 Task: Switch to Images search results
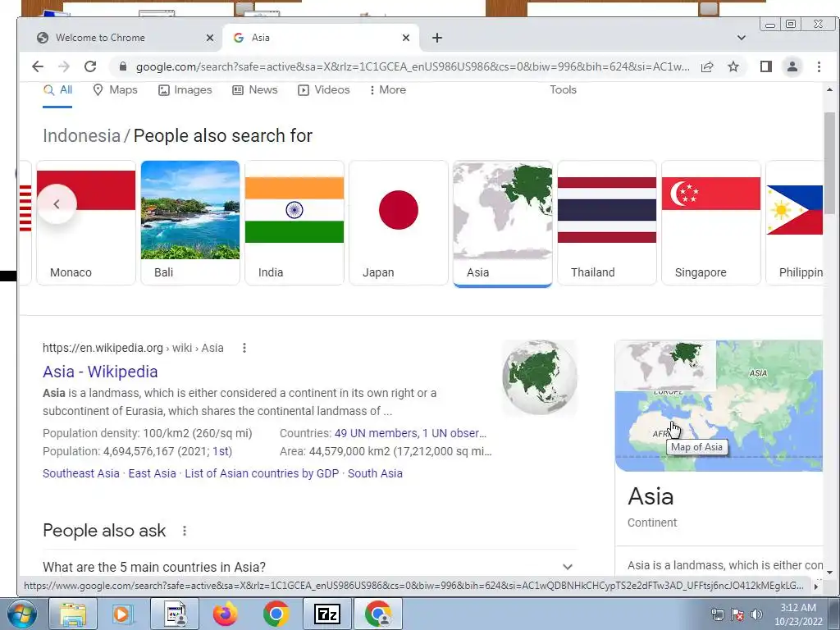click(x=185, y=90)
